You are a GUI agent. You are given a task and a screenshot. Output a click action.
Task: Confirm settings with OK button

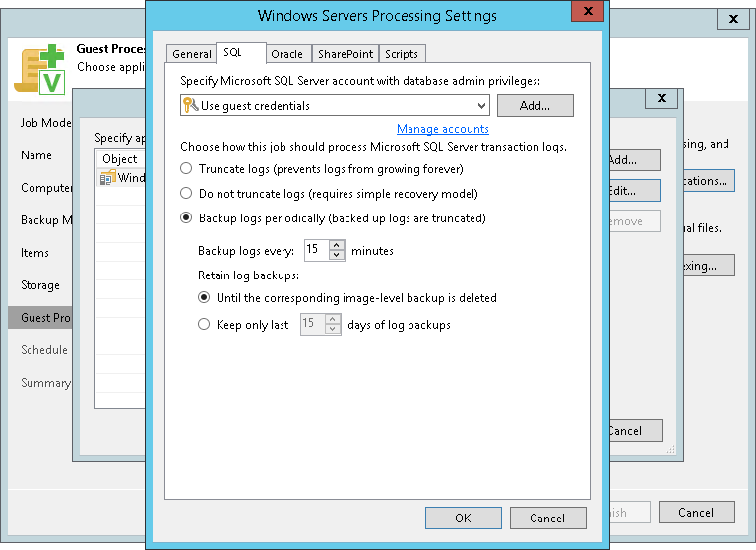tap(463, 519)
